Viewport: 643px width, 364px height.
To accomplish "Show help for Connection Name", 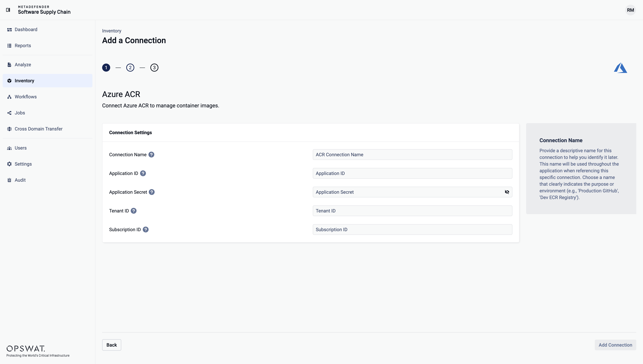I will pos(151,155).
